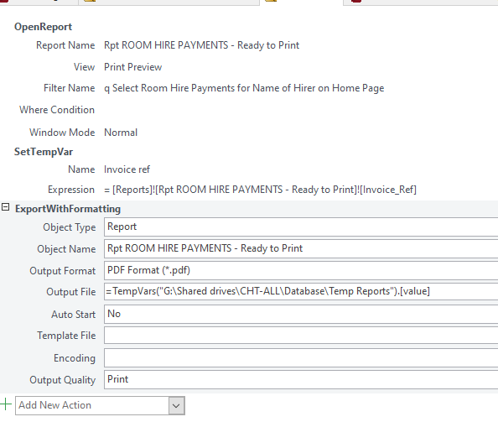Click the empty Template File field

[x=301, y=336]
